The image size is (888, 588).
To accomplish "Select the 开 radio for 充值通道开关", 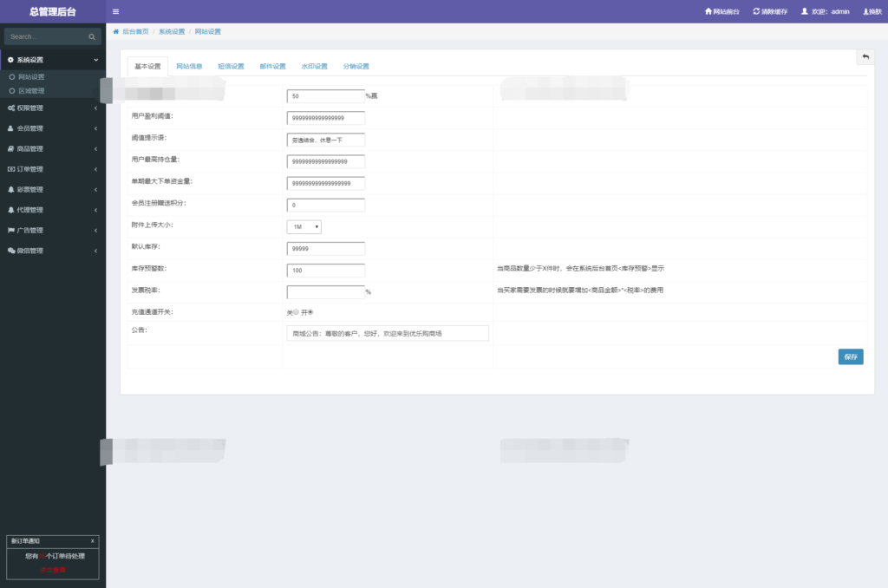I will coord(310,312).
